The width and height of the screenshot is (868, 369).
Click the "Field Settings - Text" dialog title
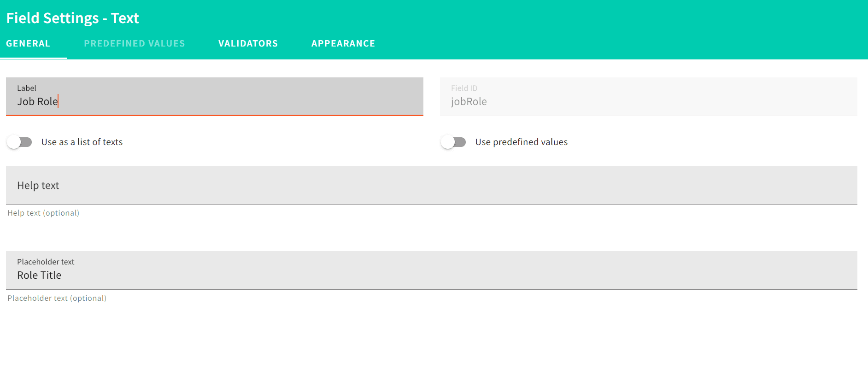point(72,18)
